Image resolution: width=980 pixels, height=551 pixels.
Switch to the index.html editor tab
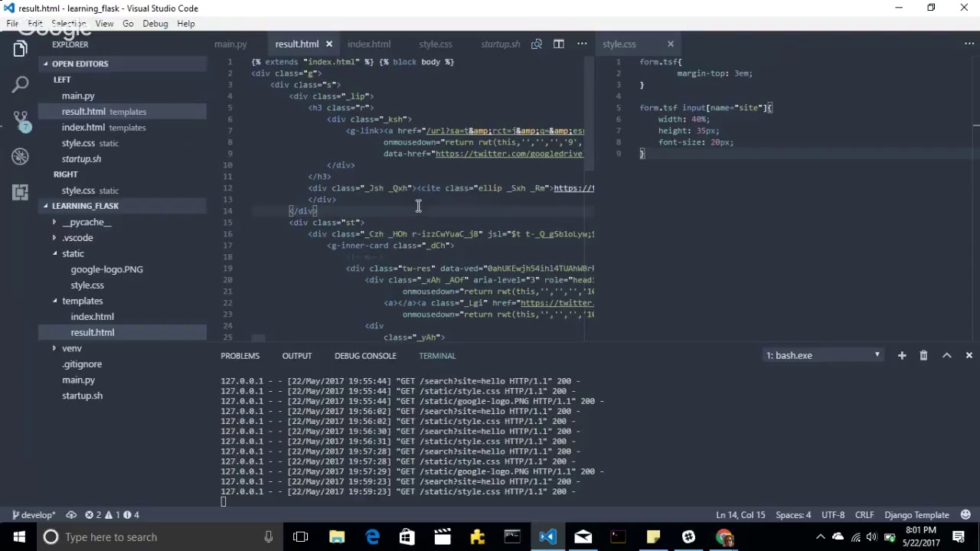(369, 44)
